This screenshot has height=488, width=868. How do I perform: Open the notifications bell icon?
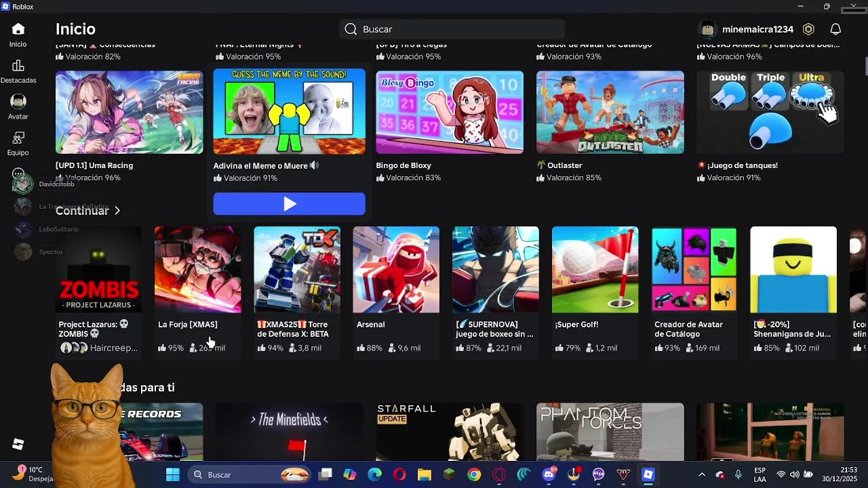click(835, 29)
